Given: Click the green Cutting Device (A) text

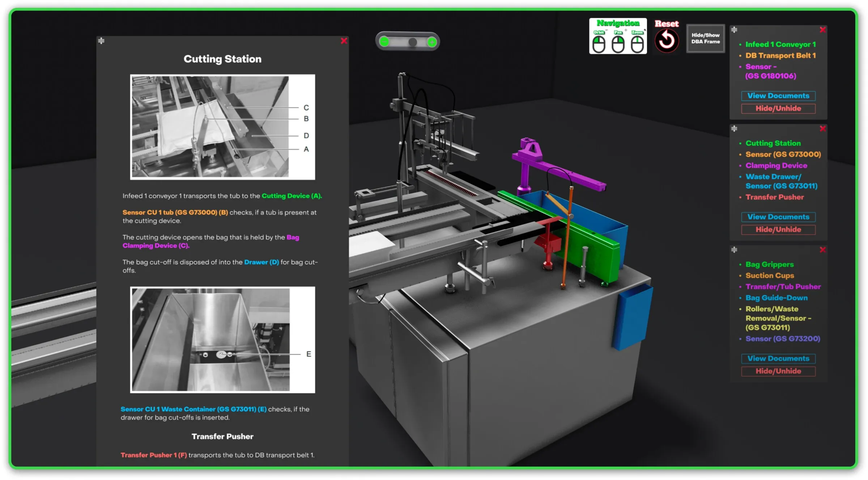Looking at the screenshot, I should click(292, 196).
